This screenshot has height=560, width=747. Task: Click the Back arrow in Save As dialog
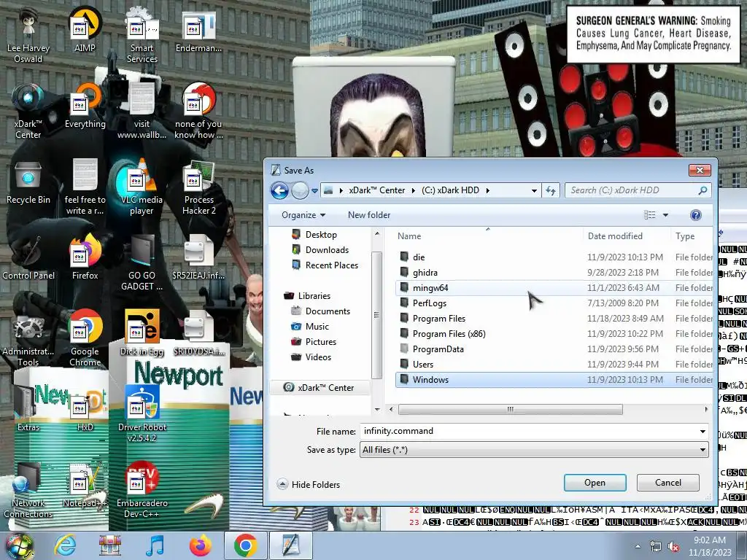(x=279, y=190)
